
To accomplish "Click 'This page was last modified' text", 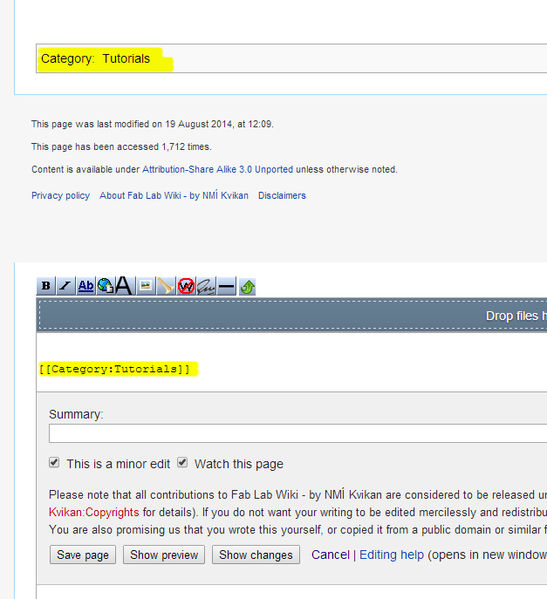I will tap(152, 124).
